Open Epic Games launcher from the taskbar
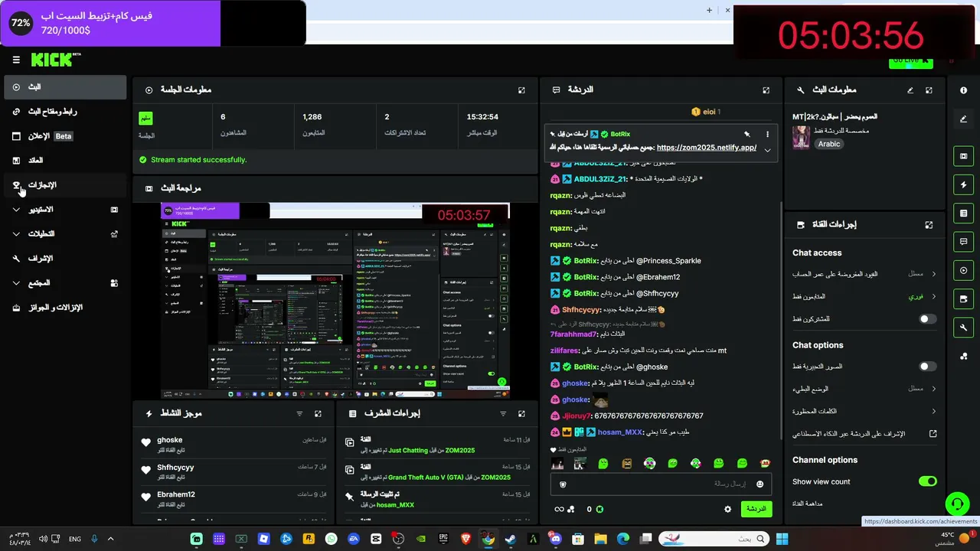Screen dimensions: 980x551 point(443,539)
